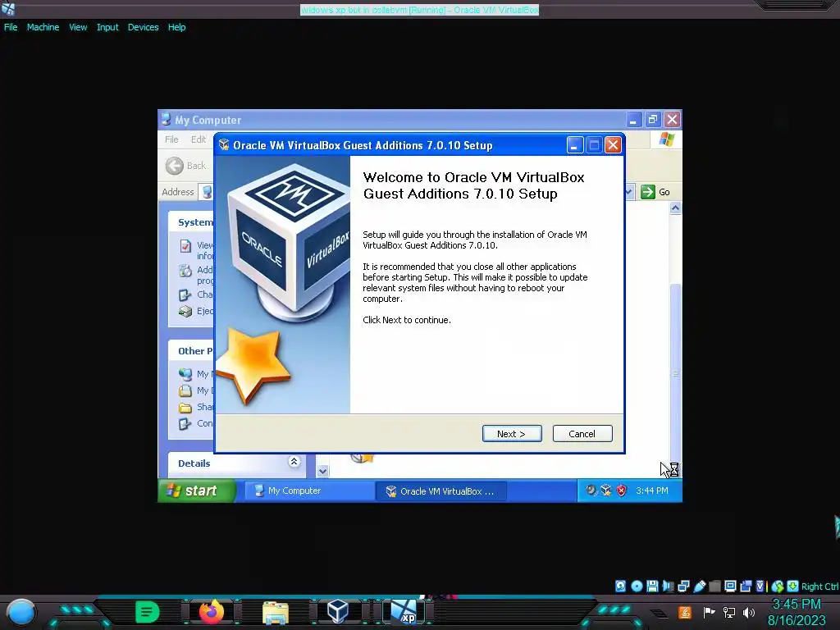
Task: Click the host network tray icon
Action: (728, 612)
